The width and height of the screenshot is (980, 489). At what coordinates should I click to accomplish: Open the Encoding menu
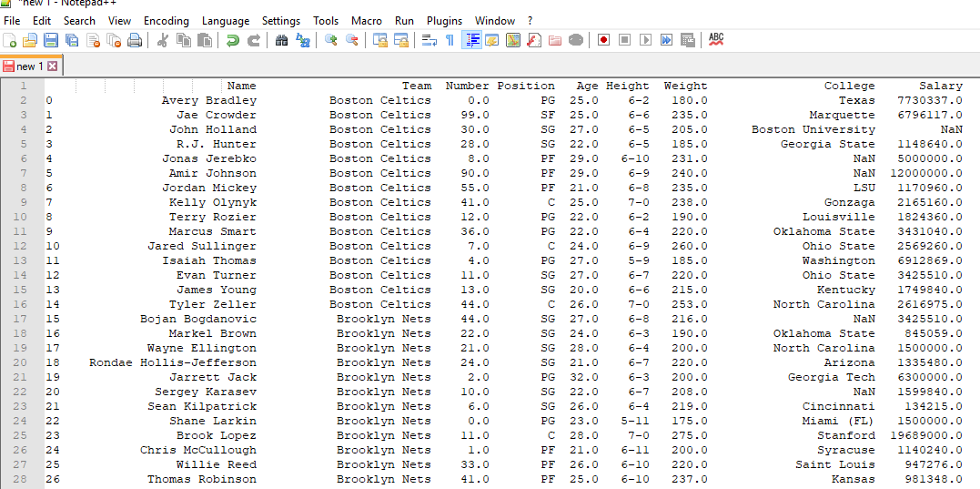click(x=167, y=21)
